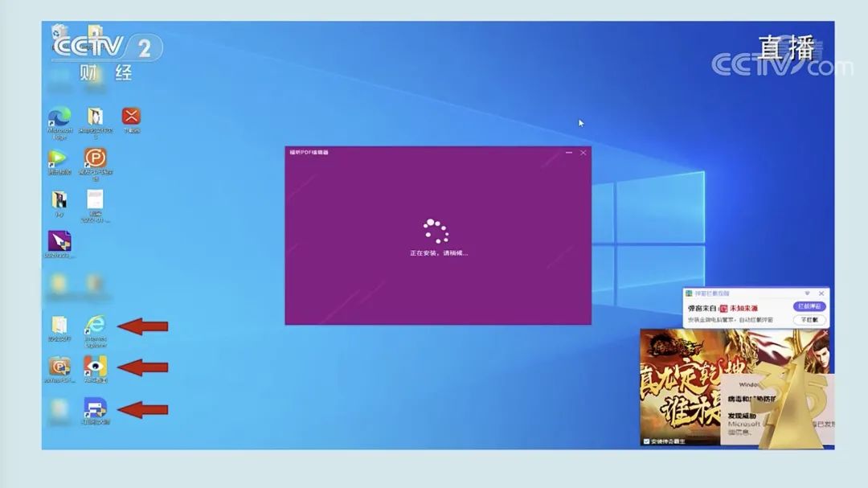Viewport: 868px width, 488px height.
Task: Open the eye-logo image viewer shortcut
Action: [95, 367]
